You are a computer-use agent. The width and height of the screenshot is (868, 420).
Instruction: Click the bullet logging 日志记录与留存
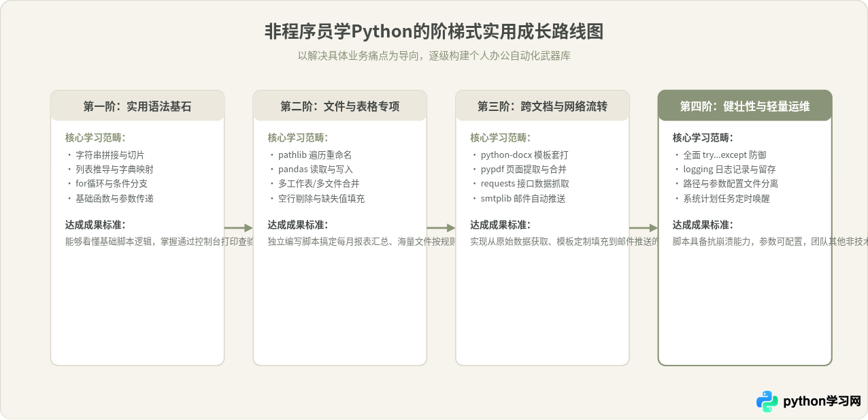(729, 169)
